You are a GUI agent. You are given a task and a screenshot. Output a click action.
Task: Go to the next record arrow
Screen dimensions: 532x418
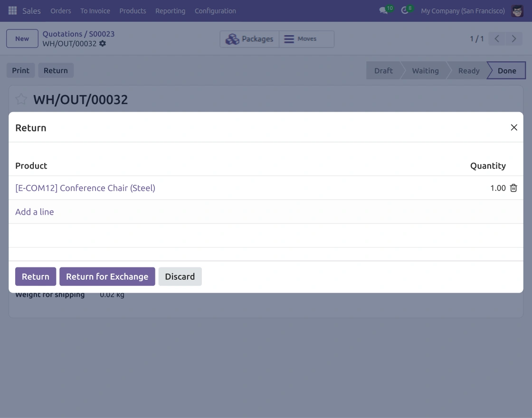[x=513, y=38]
